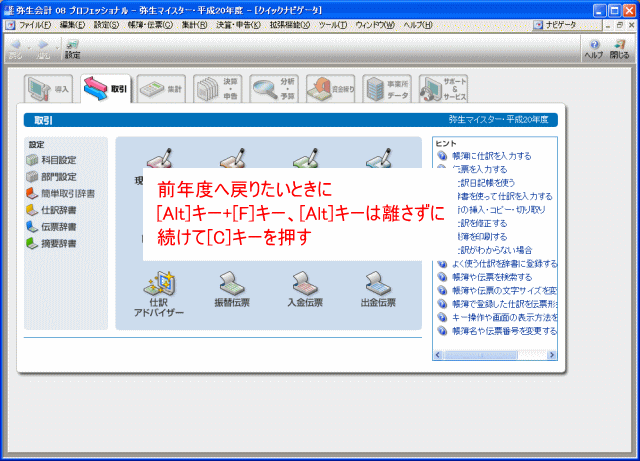Open the 簡単取引辞書 dictionary
The height and width of the screenshot is (461, 640).
(60, 194)
